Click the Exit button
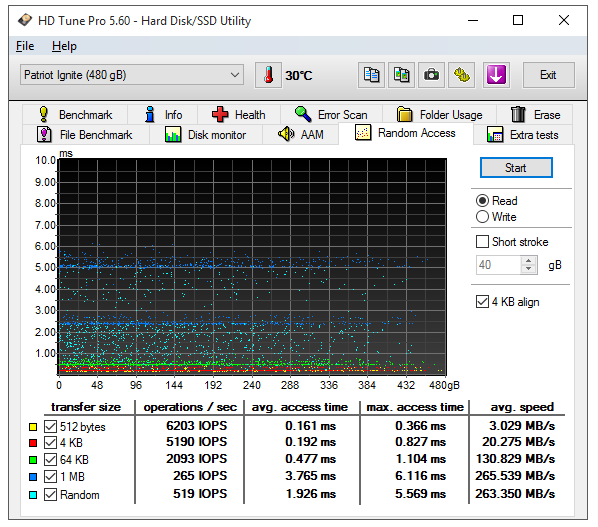 [x=548, y=75]
